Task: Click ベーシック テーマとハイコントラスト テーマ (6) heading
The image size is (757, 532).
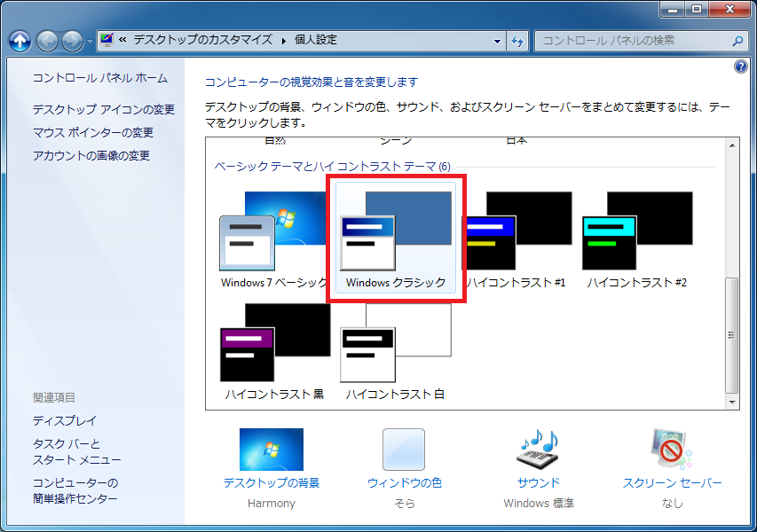Action: [x=332, y=167]
